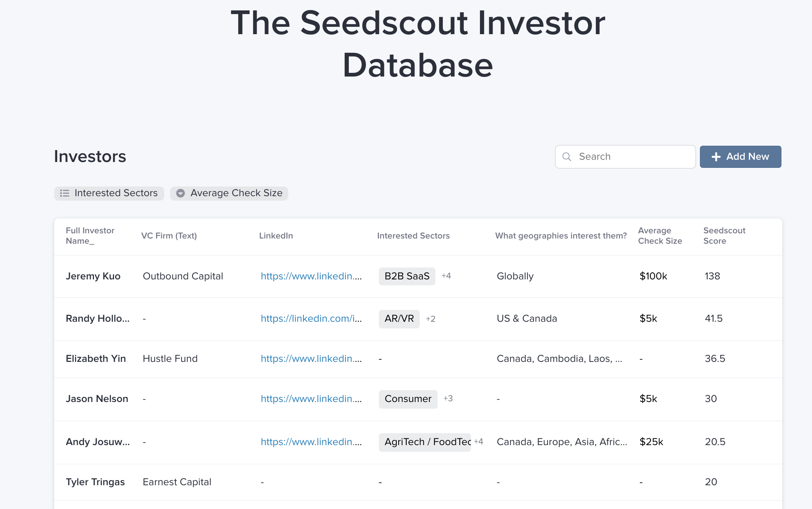
Task: Select the AgriTech / FoodTech sector tag
Action: coord(425,442)
